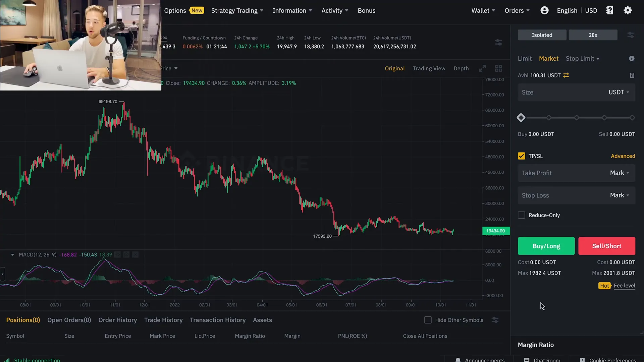Open Stop Loss Mark price dropdown
The width and height of the screenshot is (644, 362).
619,195
